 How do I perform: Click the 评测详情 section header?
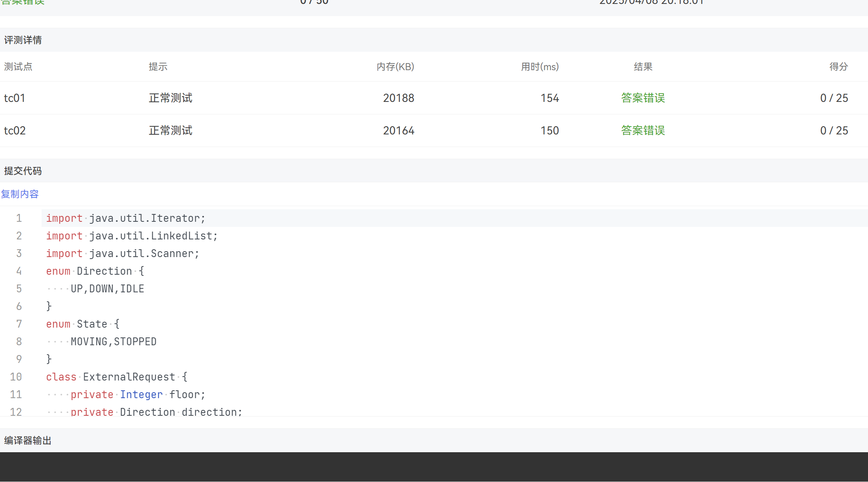tap(23, 40)
